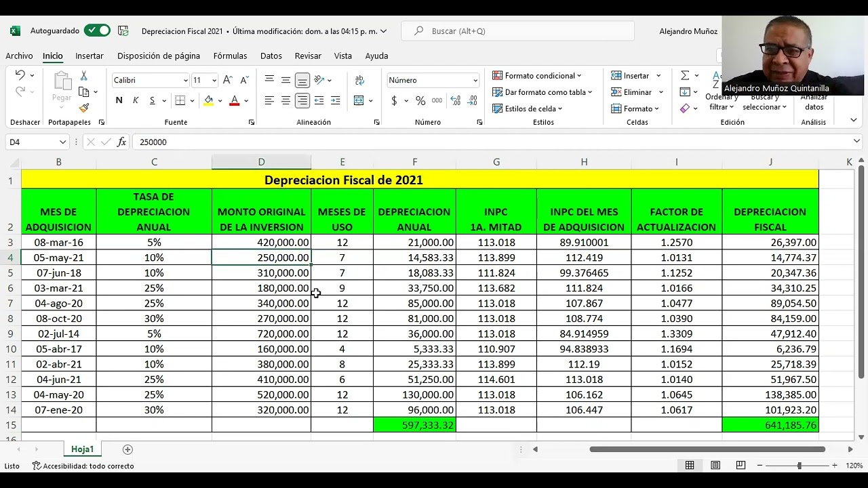This screenshot has height=488, width=868.
Task: Apply italic with the K button
Action: click(136, 100)
